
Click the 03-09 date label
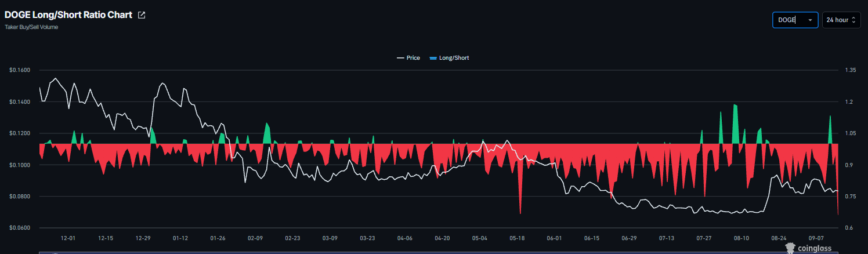[x=330, y=238]
